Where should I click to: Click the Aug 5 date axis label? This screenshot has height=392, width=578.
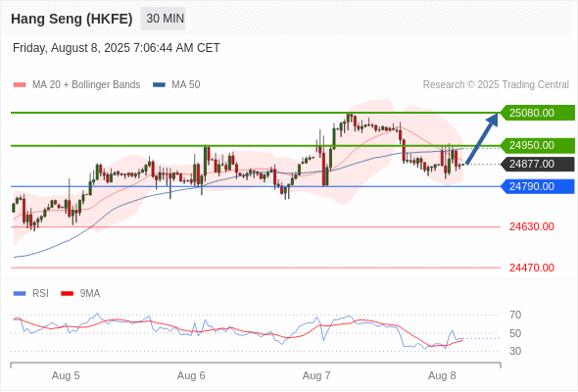coord(66,375)
